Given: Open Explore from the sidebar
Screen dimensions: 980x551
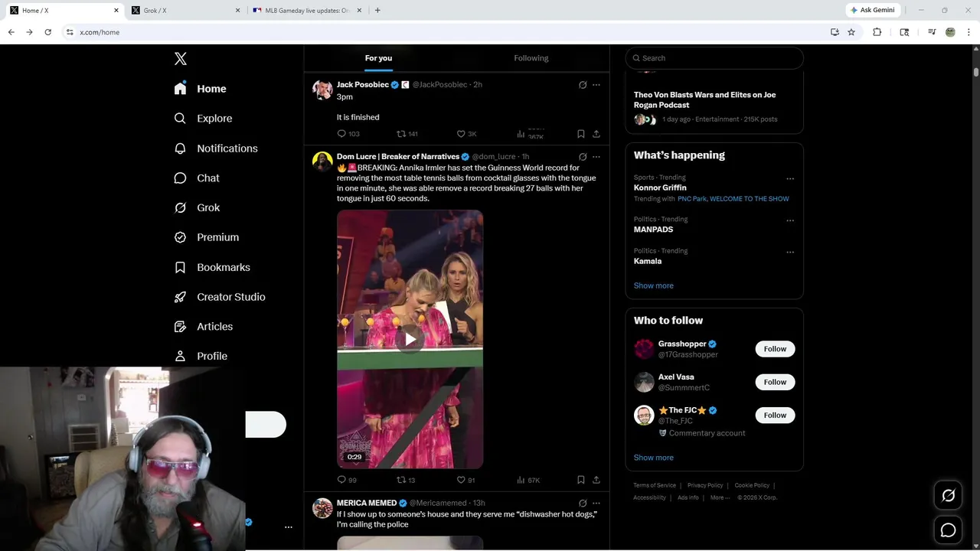Looking at the screenshot, I should coord(204,119).
